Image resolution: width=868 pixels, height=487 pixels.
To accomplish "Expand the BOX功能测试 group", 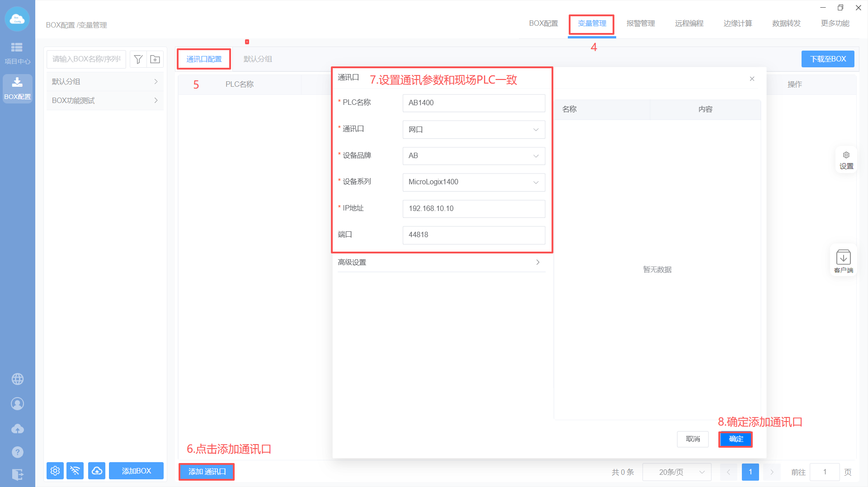I will coord(104,101).
